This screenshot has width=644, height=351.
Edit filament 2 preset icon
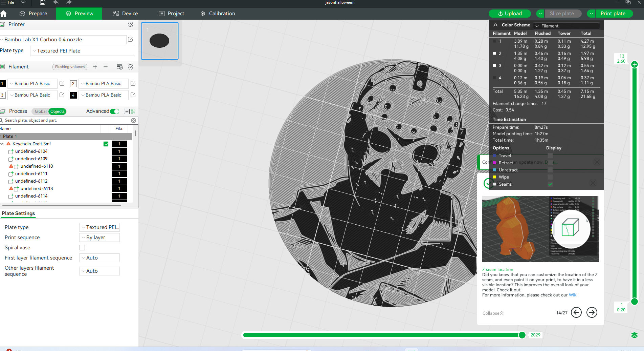pos(133,83)
